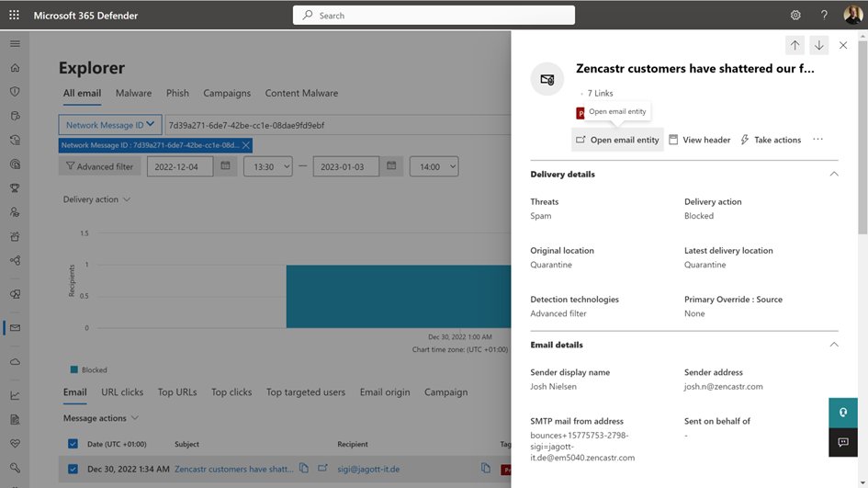The image size is (868, 488).
Task: Sort by the Date (UTC +01:00) column header
Action: 117,444
